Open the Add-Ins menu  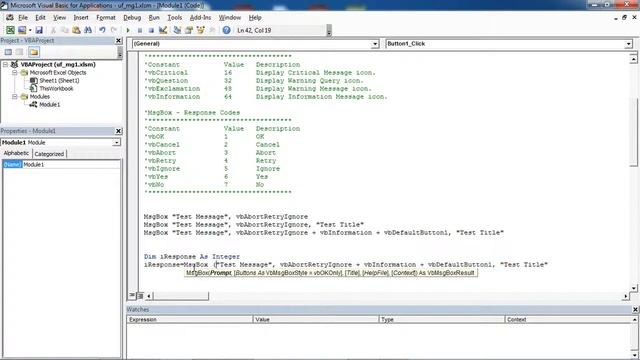(x=200, y=18)
